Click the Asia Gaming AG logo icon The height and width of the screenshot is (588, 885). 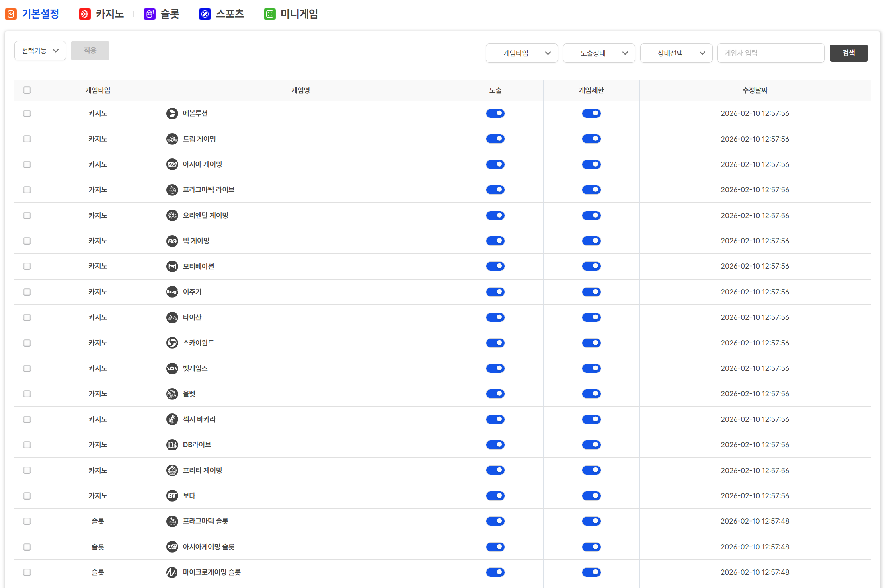tap(172, 164)
